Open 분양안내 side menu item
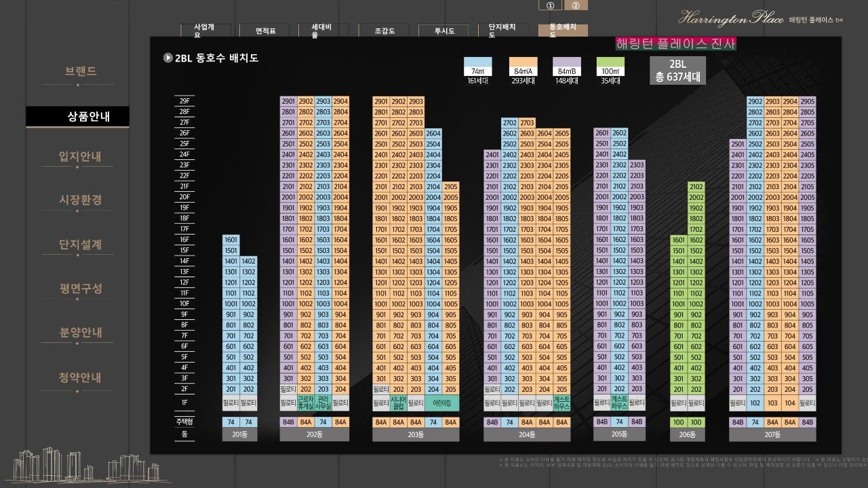The image size is (868, 488). point(81,333)
